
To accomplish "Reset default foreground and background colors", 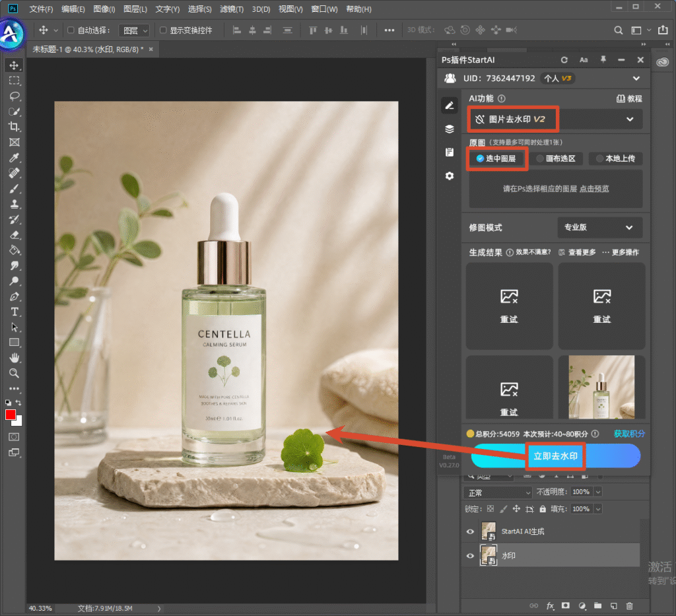I will (8, 403).
